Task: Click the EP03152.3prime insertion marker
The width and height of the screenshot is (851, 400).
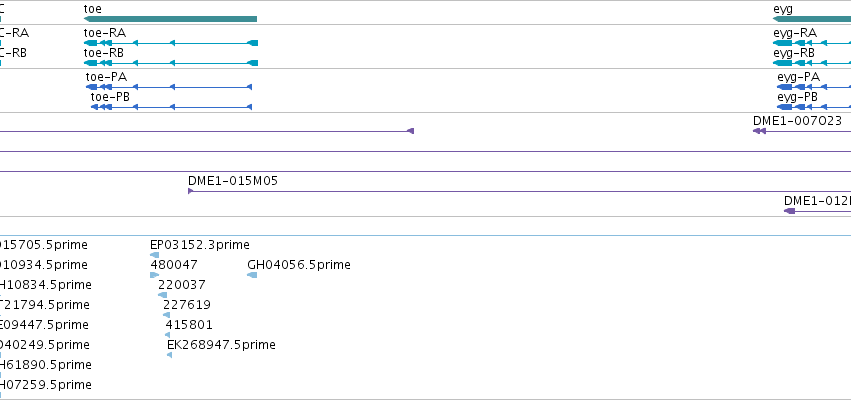Action: (x=154, y=255)
